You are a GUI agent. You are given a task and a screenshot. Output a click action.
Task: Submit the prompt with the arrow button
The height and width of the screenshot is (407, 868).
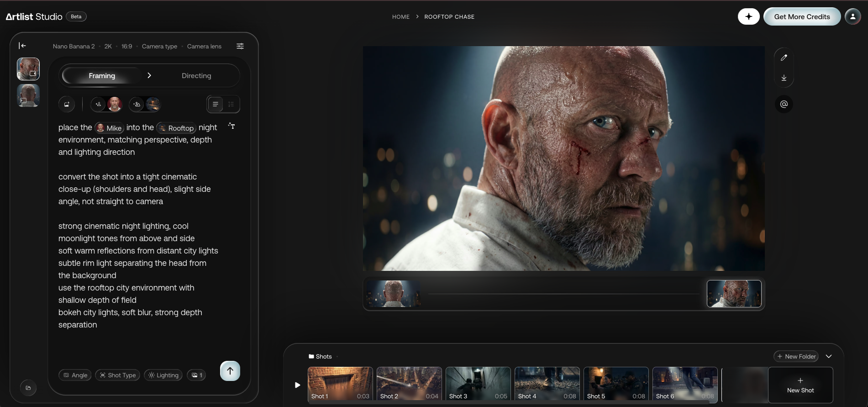230,371
